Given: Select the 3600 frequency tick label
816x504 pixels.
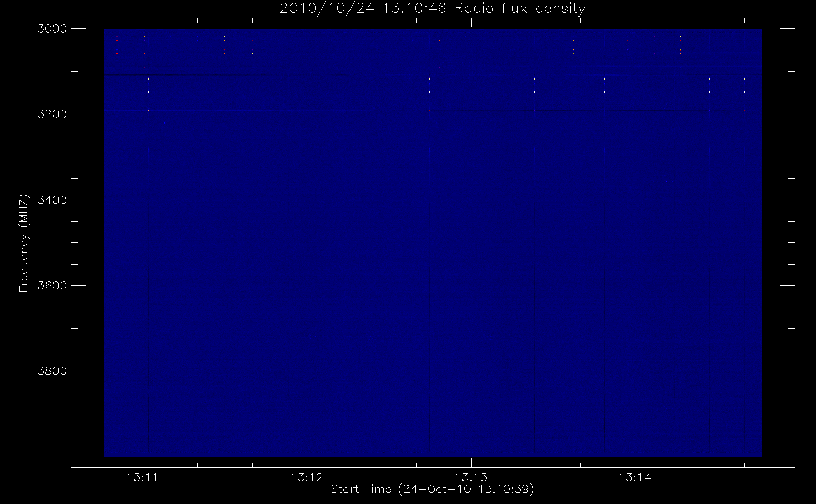Looking at the screenshot, I should point(52,286).
